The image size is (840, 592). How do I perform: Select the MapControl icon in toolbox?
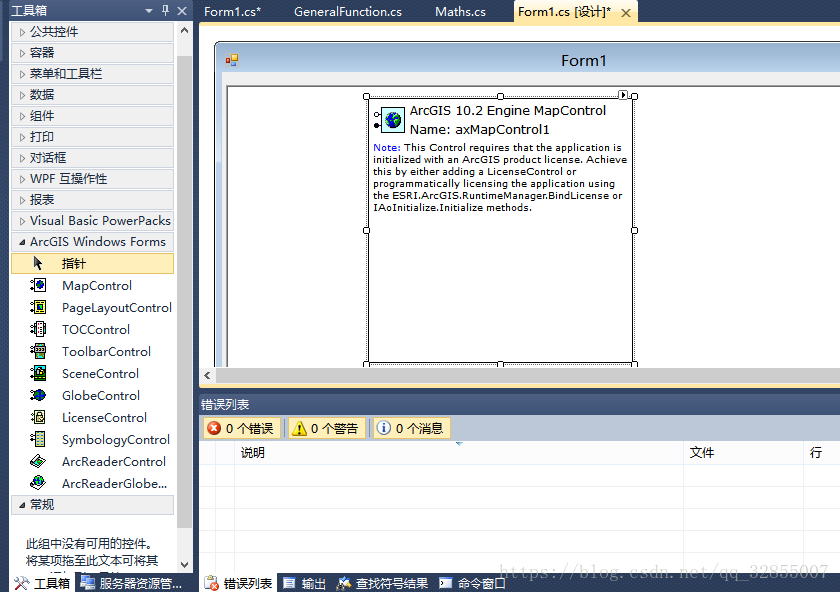(39, 285)
